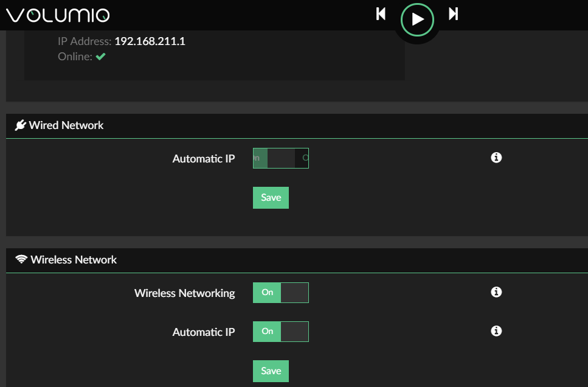Toggle Wired Network Automatic IP switch
This screenshot has width=588, height=387.
coord(280,158)
